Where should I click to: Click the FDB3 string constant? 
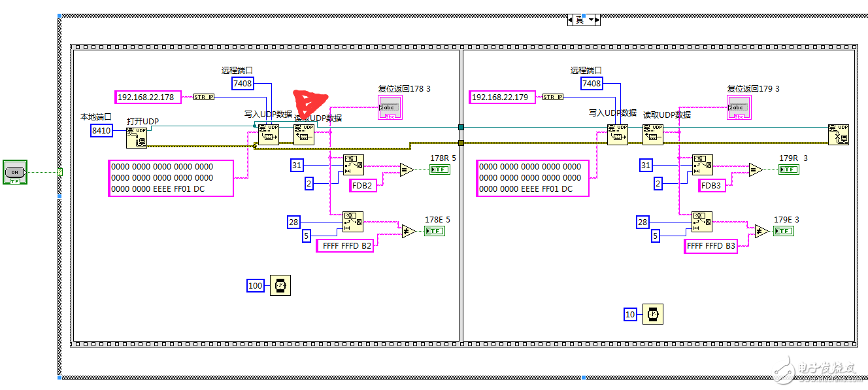[x=712, y=185]
